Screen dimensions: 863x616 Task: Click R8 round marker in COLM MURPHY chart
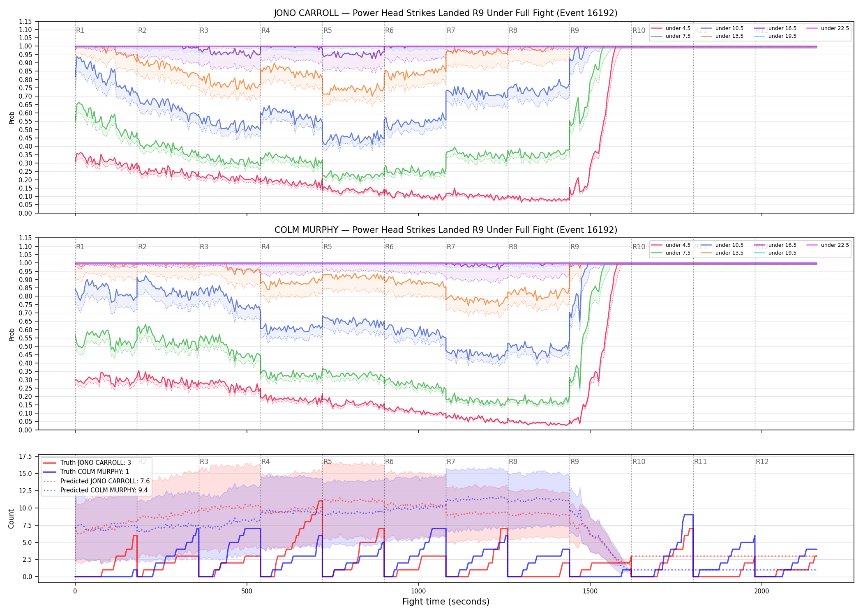(513, 247)
